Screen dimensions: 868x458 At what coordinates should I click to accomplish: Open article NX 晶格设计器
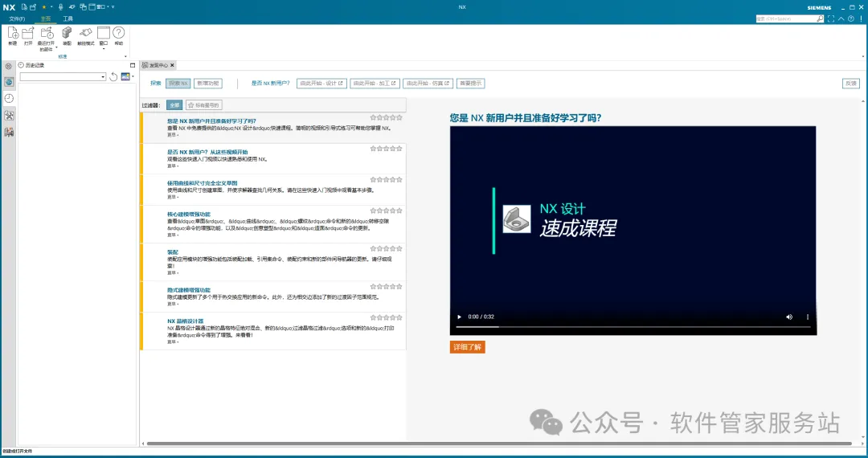pyautogui.click(x=186, y=321)
